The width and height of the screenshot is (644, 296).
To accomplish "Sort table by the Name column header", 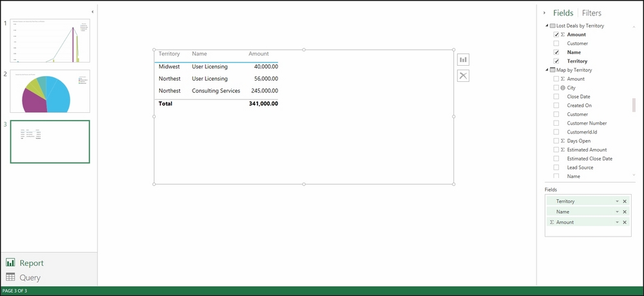I will tap(199, 54).
